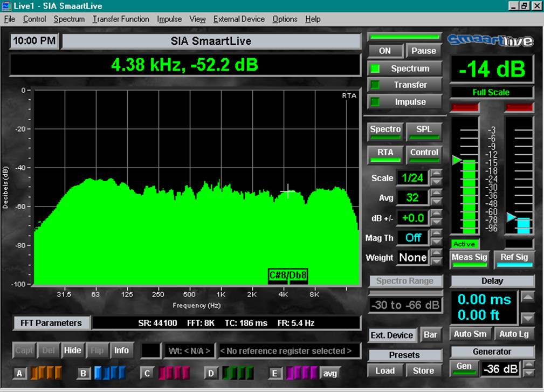
Task: Switch to Transfer mode
Action: click(x=404, y=85)
